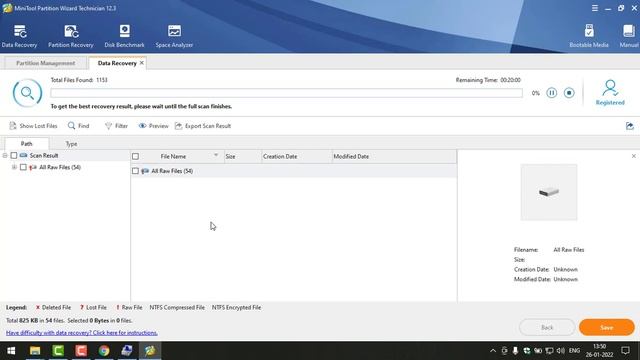Click the scan progress bar
This screenshot has height=360, width=640.
coord(286,93)
